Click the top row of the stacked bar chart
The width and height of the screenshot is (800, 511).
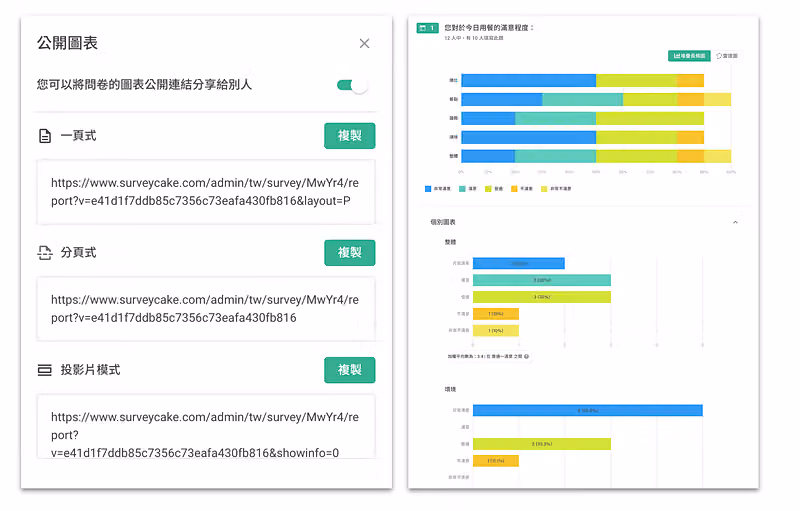click(x=583, y=80)
